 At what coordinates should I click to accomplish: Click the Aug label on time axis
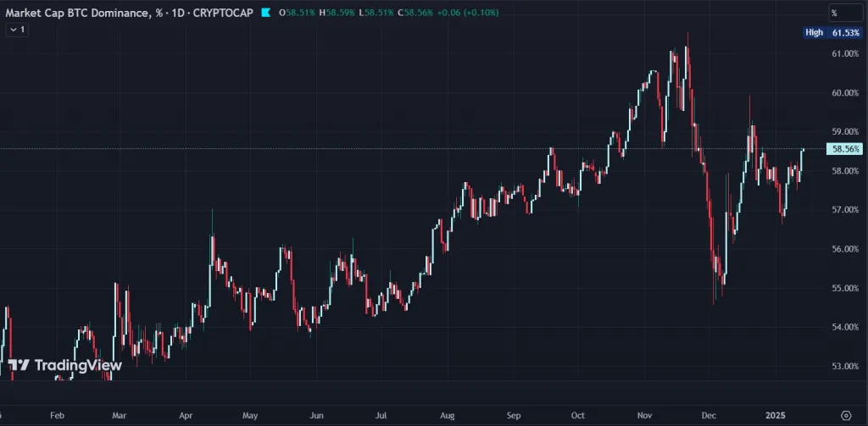tap(448, 416)
